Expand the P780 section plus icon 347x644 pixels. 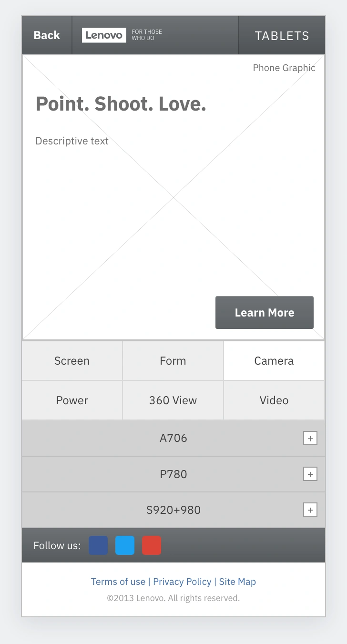(x=310, y=474)
